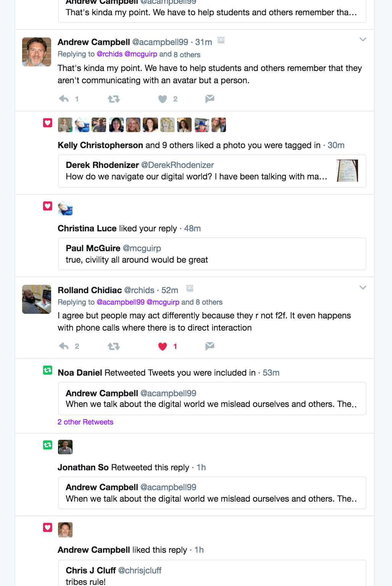This screenshot has width=392, height=586.
Task: Reply to Andrew Campbell's avatar tweet
Action: [x=64, y=99]
